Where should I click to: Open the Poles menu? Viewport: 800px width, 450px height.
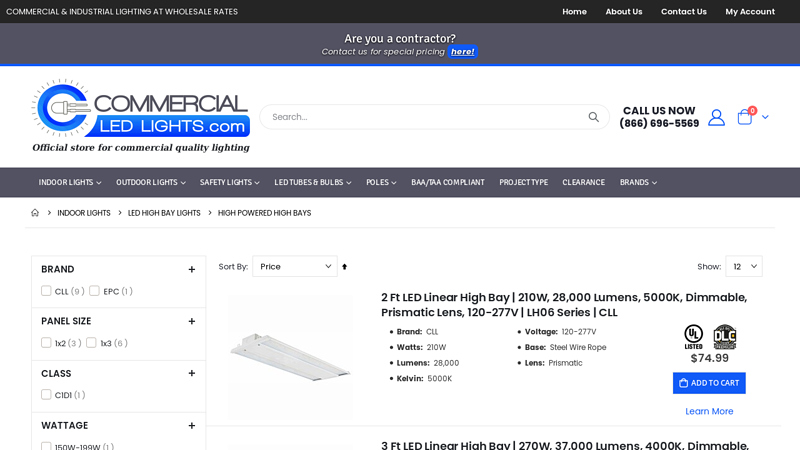point(381,182)
